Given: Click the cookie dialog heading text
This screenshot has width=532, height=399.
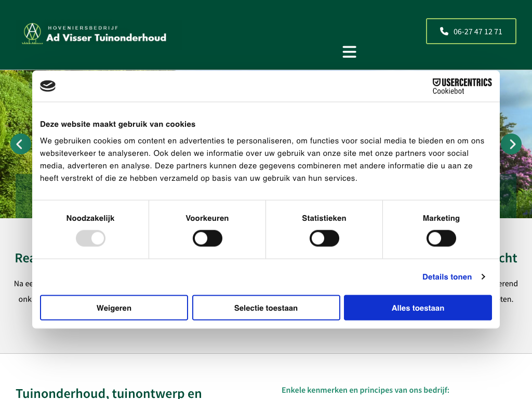Looking at the screenshot, I should 118,124.
